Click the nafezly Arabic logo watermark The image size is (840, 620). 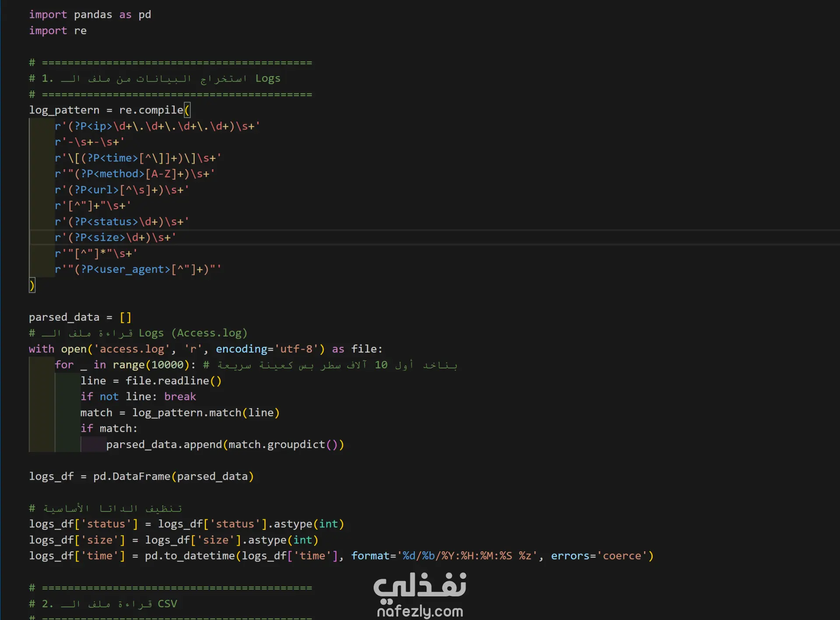pos(420,585)
